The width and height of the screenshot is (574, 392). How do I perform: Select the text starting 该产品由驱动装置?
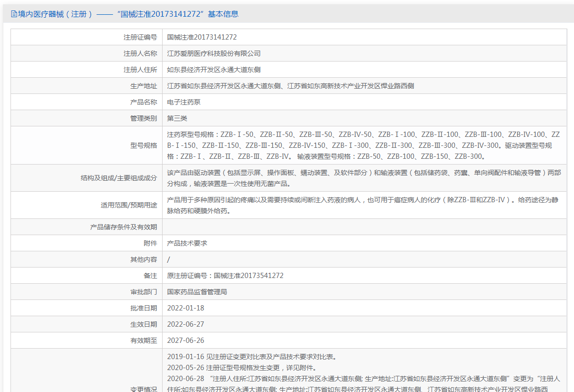(x=364, y=178)
